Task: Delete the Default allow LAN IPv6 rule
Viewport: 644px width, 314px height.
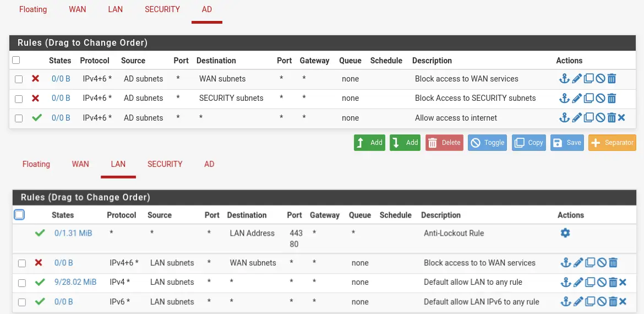Action: point(613,302)
